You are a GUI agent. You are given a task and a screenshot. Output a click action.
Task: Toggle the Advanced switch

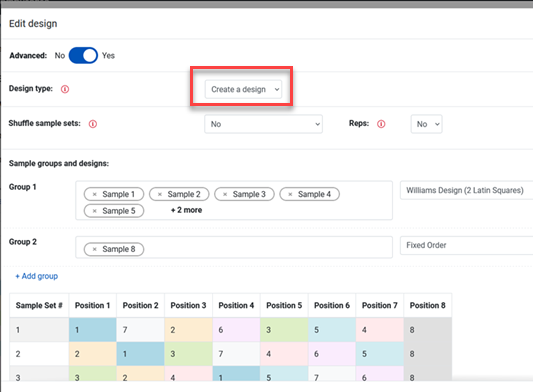click(83, 55)
